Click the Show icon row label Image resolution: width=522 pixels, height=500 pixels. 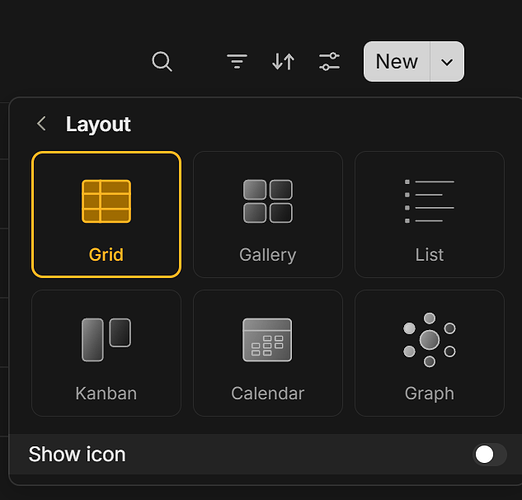77,454
